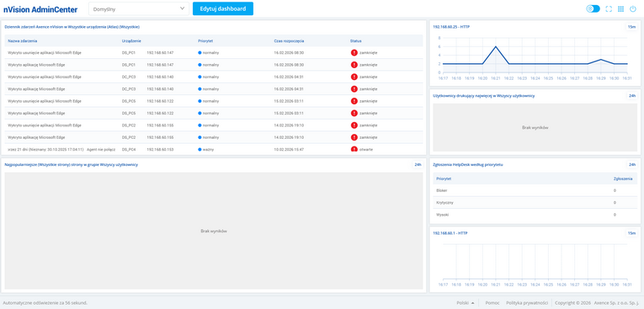Select the device name DS_PC4
Screen dimensions: 644x309
click(x=129, y=150)
